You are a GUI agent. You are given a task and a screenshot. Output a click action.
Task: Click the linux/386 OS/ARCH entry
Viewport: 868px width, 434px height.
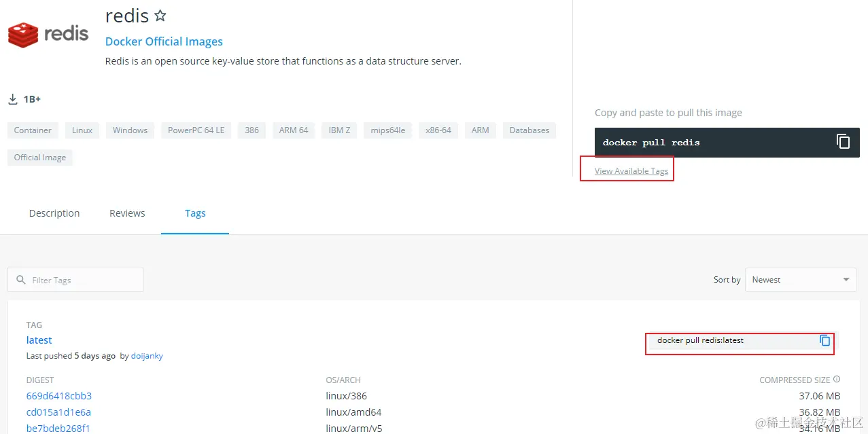pos(347,396)
